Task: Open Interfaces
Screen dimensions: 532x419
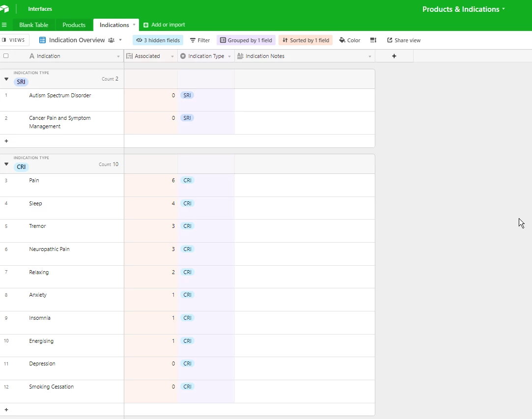Action: [40, 9]
